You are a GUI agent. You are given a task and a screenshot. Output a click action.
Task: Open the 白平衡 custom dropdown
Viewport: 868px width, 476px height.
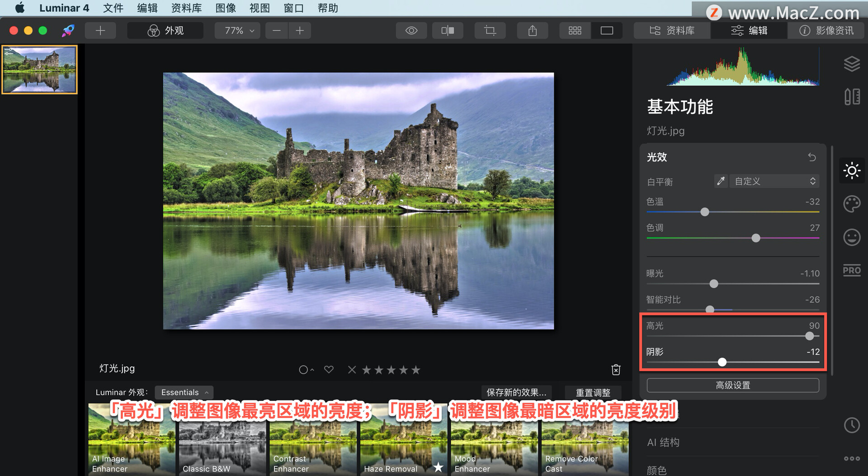coord(774,181)
